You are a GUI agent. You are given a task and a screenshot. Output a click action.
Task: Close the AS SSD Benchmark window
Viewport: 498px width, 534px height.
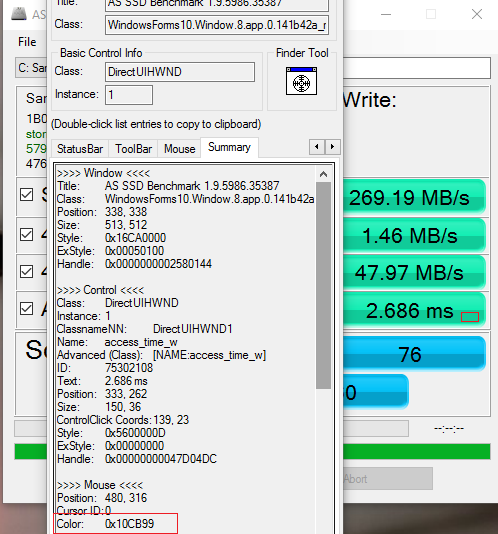477,14
